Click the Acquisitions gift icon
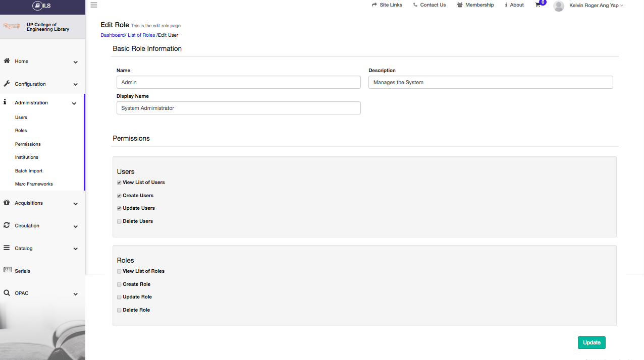This screenshot has height=360, width=644. (7, 203)
